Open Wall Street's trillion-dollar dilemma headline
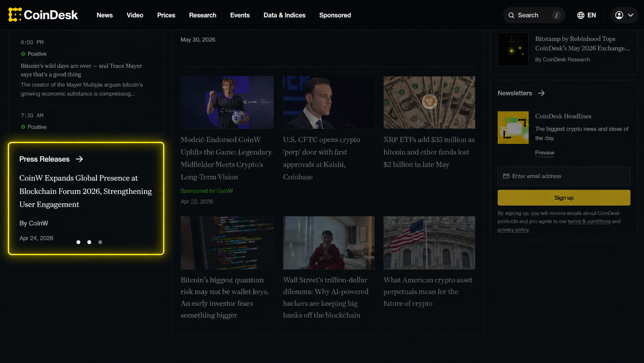The width and height of the screenshot is (644, 363). [x=326, y=297]
